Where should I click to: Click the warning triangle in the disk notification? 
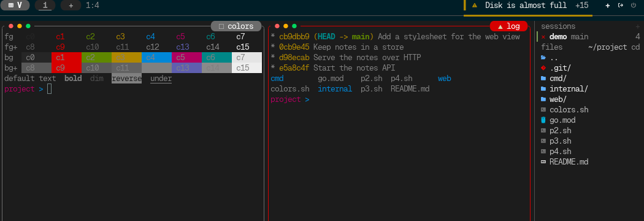pyautogui.click(x=474, y=6)
